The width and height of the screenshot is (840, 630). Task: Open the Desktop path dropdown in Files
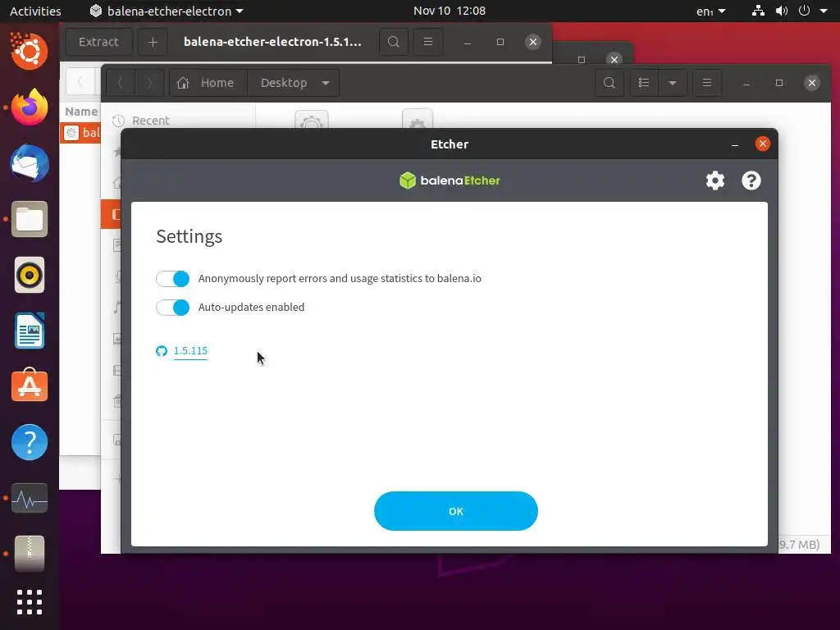[x=294, y=83]
